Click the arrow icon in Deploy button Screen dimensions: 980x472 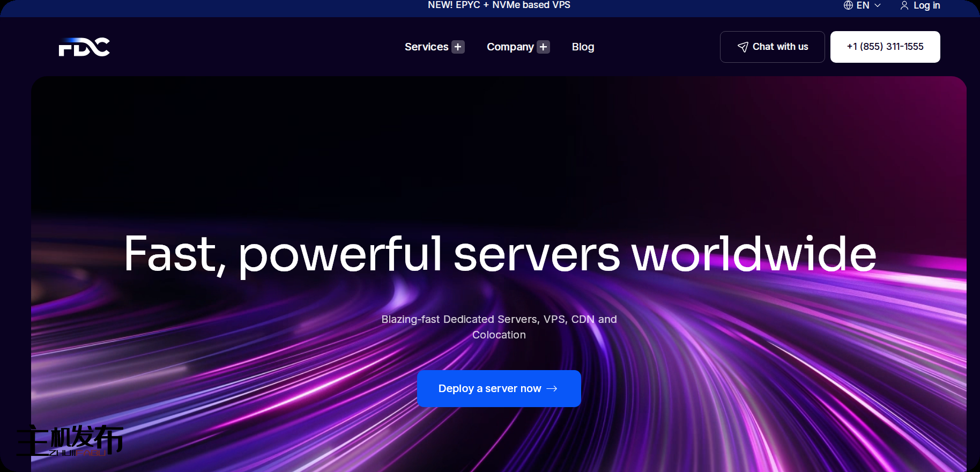(x=552, y=389)
